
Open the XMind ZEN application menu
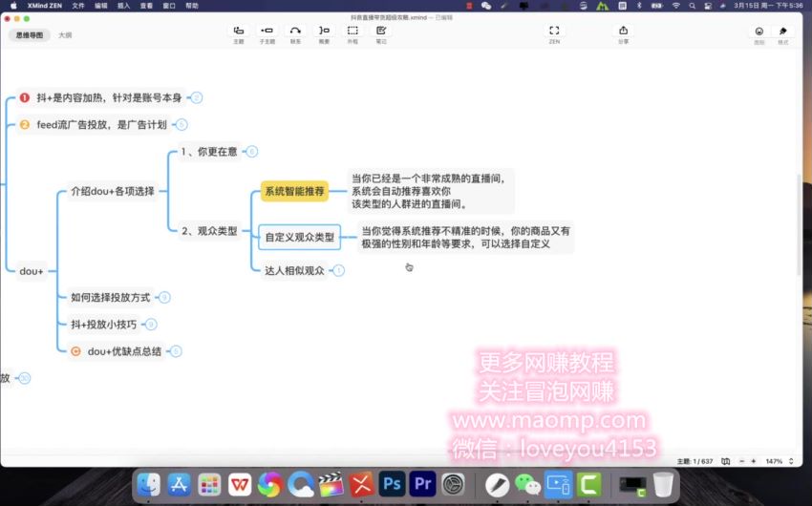point(45,6)
